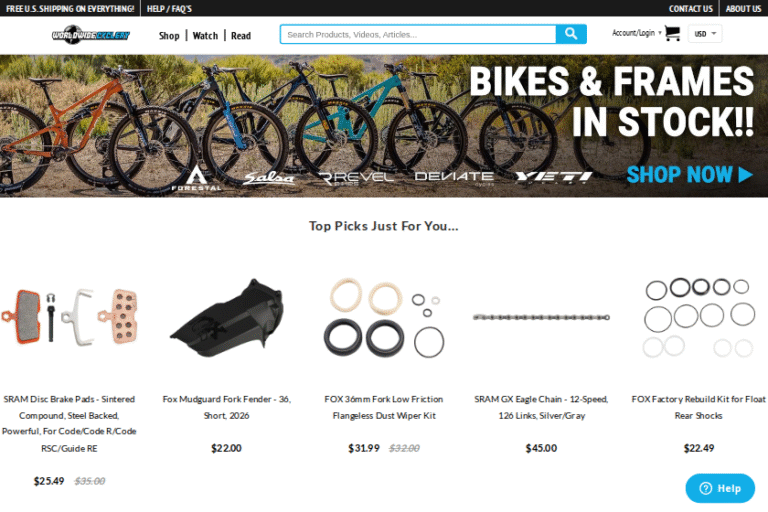Open the Shop menu
This screenshot has height=512, width=768.
point(169,36)
